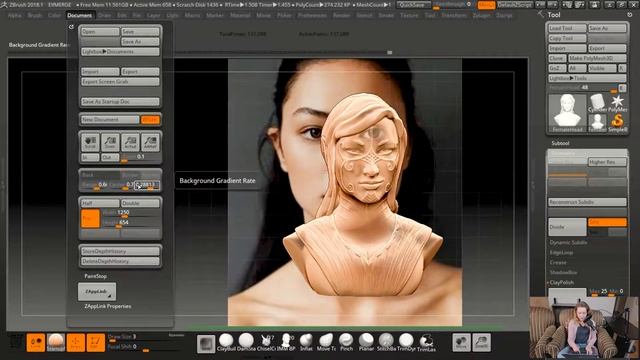This screenshot has height=360, width=640.
Task: Adjust the Draw Size slider
Action: coord(143,337)
